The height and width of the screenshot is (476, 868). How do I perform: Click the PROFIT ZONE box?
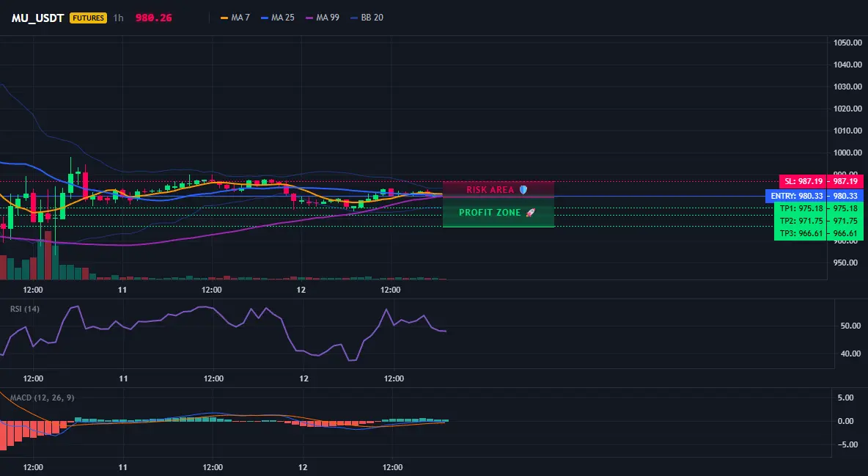499,212
